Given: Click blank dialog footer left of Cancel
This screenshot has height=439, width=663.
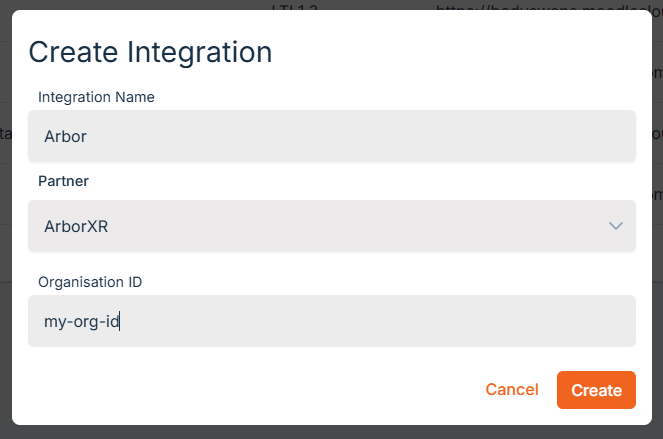Looking at the screenshot, I should 250,390.
